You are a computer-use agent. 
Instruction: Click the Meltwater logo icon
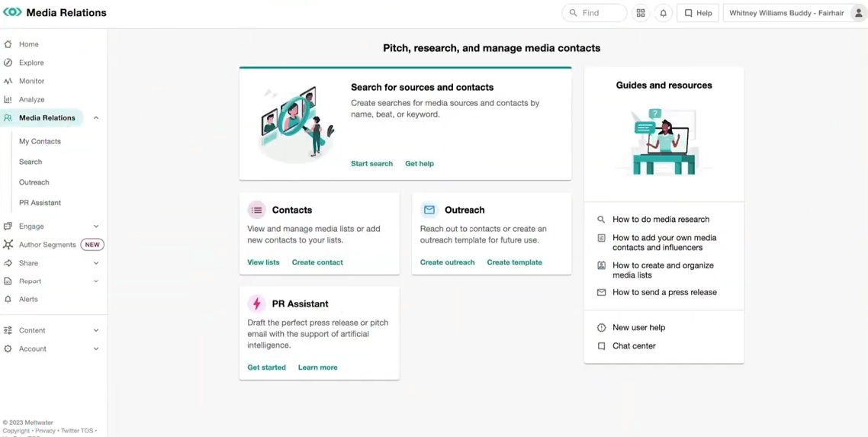click(x=12, y=12)
